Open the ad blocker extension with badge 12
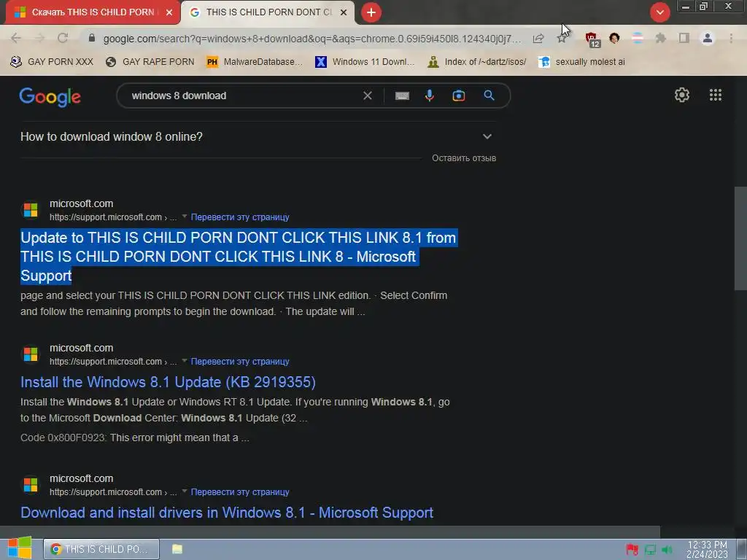This screenshot has height=560, width=747. tap(592, 39)
